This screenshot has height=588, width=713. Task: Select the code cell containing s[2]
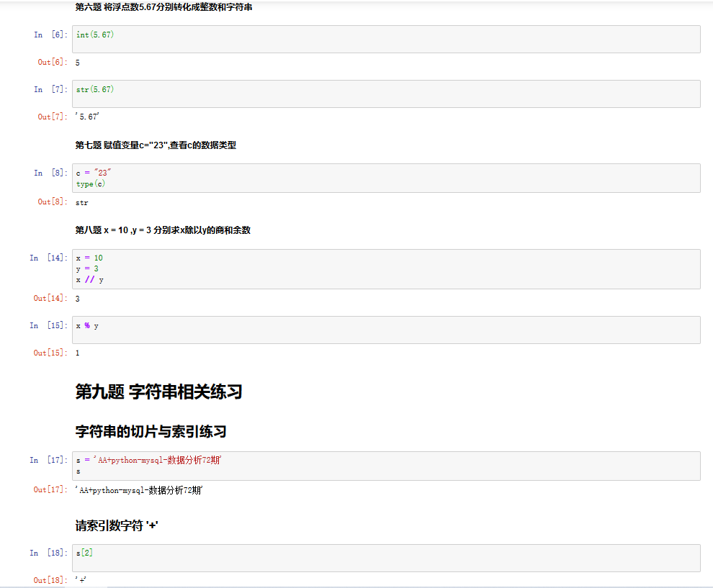[x=386, y=558]
